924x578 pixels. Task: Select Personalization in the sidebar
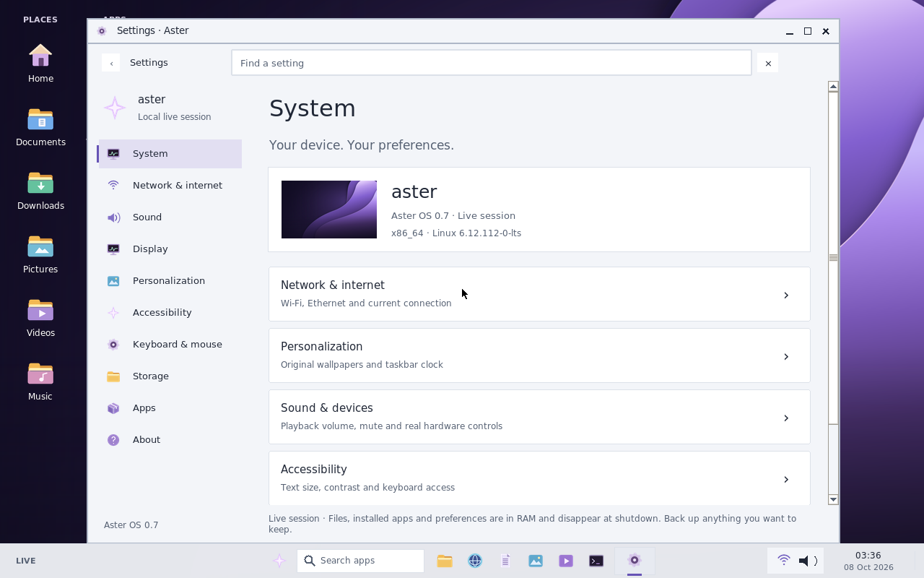point(170,281)
